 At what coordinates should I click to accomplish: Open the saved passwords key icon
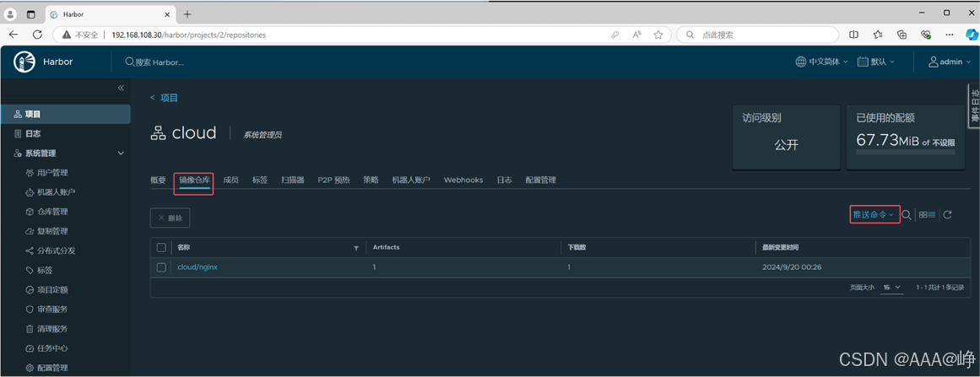point(615,35)
